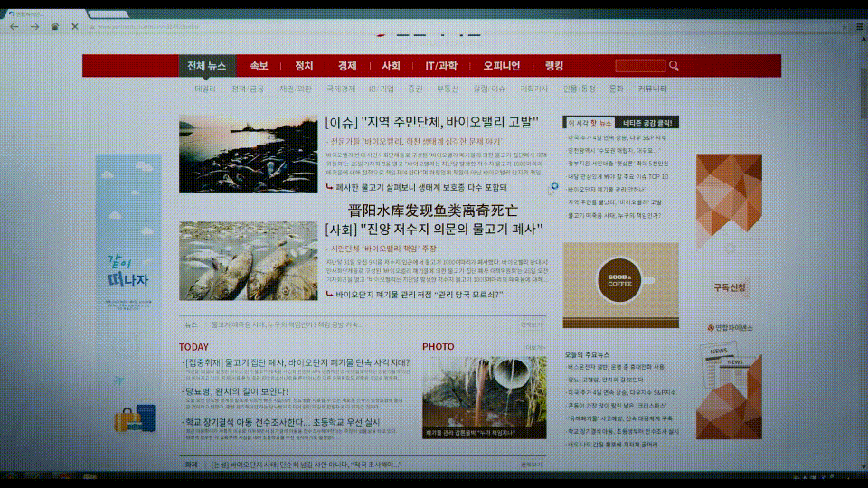Click the search input field in navigation bar

[x=639, y=66]
